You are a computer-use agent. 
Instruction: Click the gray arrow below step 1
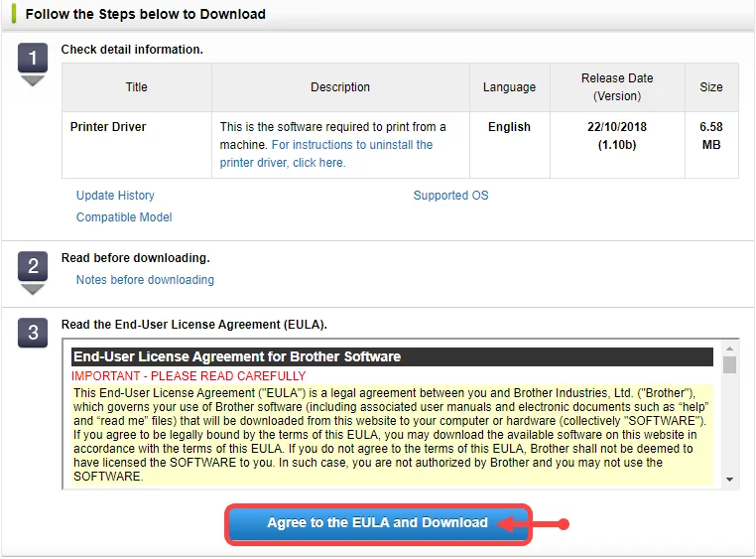33,80
